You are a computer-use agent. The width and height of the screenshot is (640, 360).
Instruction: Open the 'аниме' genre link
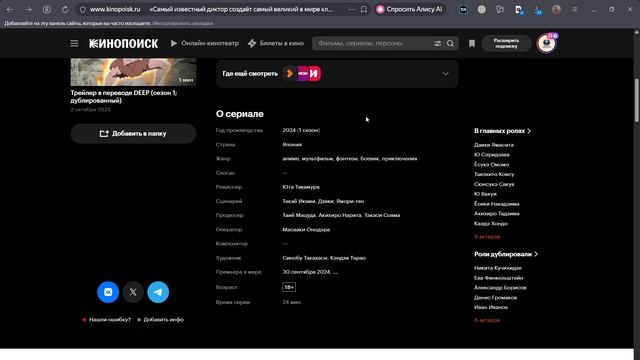click(291, 159)
